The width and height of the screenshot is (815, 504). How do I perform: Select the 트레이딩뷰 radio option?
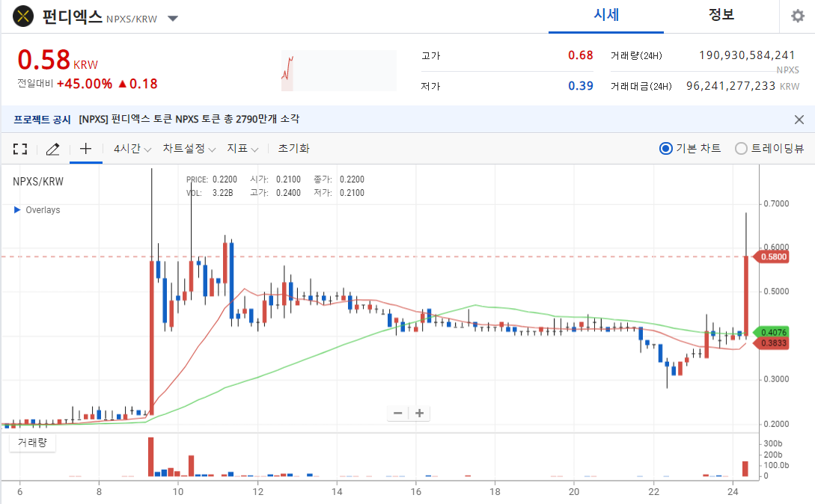[769, 149]
